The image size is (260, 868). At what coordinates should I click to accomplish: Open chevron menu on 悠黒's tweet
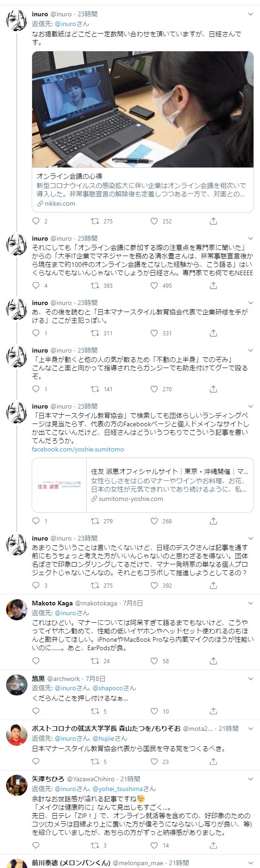point(251,679)
